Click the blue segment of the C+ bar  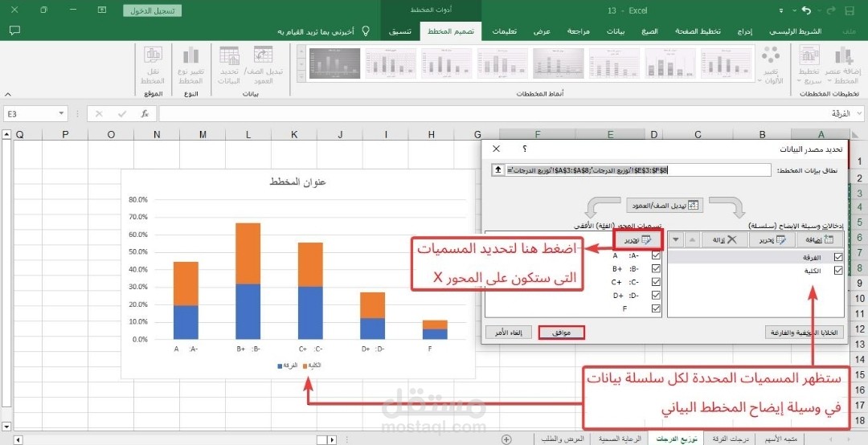[x=310, y=312]
